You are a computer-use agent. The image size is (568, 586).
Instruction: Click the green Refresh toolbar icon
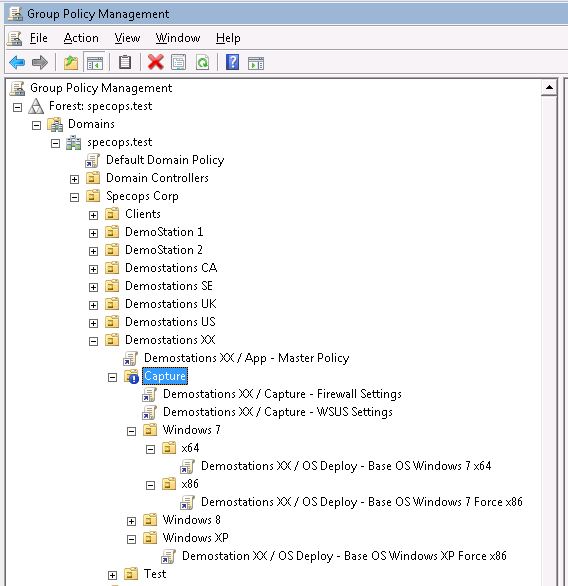coord(203,62)
